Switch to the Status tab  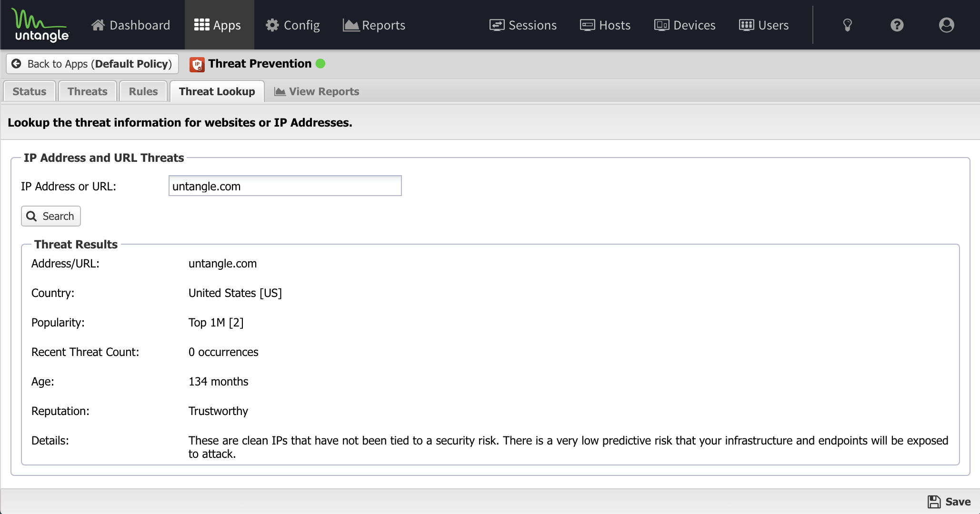[30, 91]
